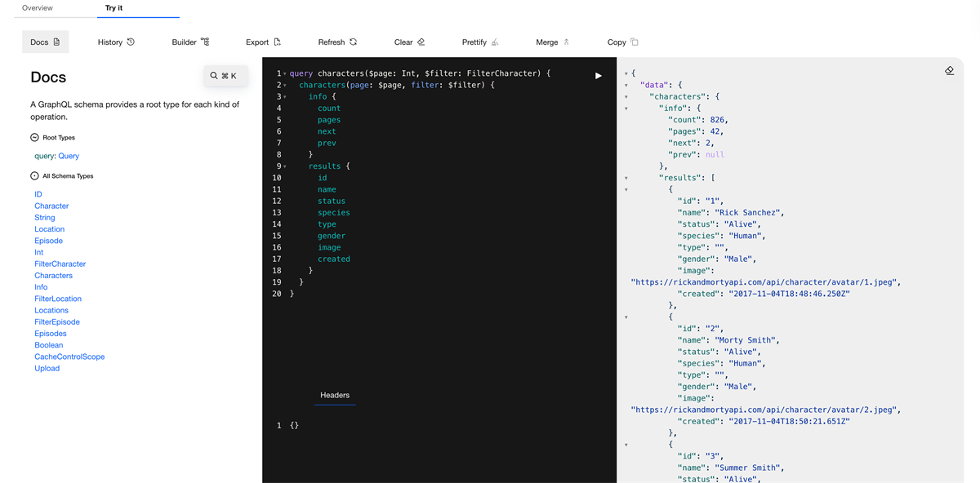Open the Upload schema type
Image resolution: width=980 pixels, height=483 pixels.
47,369
